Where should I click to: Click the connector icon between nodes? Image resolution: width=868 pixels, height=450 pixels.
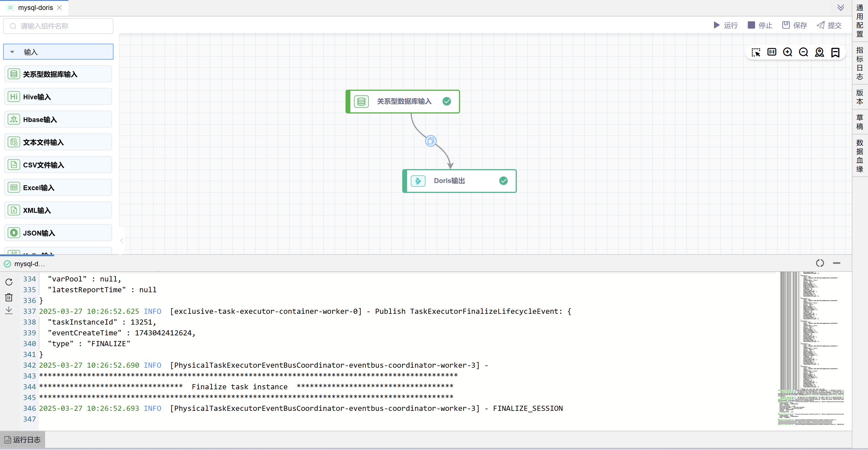point(431,141)
